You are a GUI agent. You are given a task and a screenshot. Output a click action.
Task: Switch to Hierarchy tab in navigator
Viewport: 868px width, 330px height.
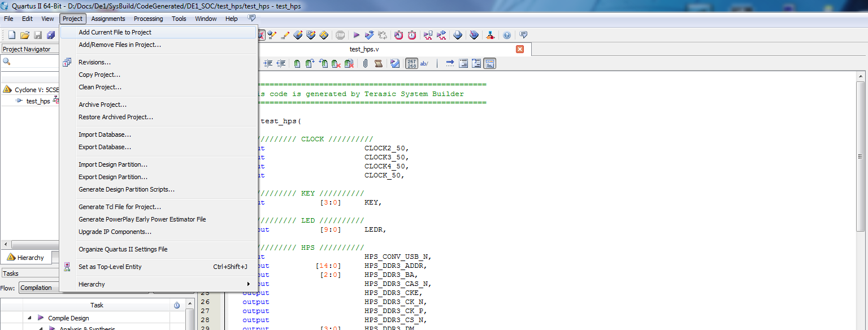pyautogui.click(x=25, y=257)
